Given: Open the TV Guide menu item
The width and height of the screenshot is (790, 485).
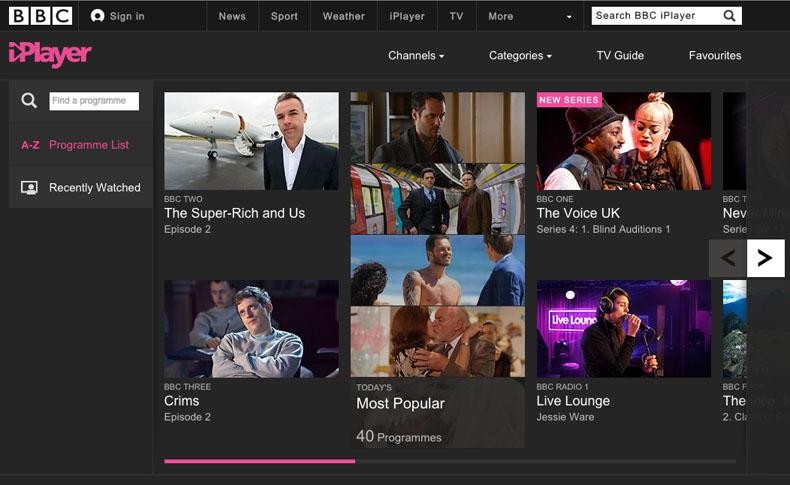Looking at the screenshot, I should 620,56.
